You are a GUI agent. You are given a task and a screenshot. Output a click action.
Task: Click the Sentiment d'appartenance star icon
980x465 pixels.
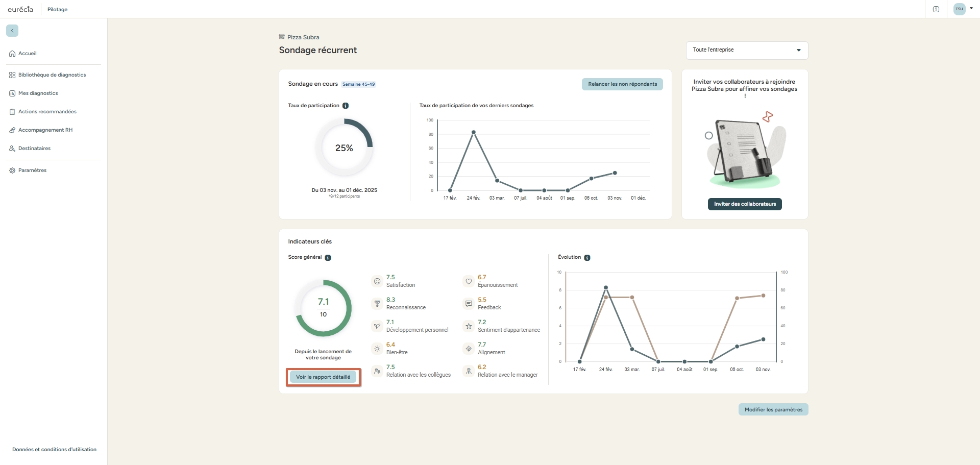tap(469, 326)
